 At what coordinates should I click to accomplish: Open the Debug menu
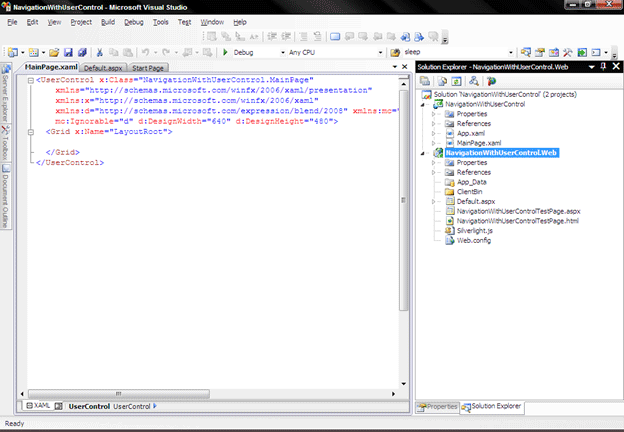point(134,22)
